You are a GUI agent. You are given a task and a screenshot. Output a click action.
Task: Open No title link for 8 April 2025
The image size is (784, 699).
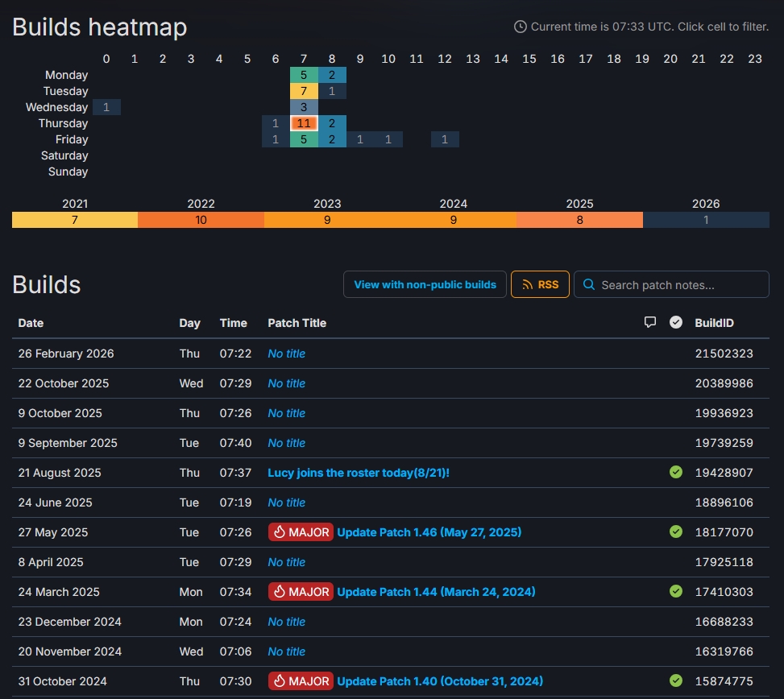[287, 562]
